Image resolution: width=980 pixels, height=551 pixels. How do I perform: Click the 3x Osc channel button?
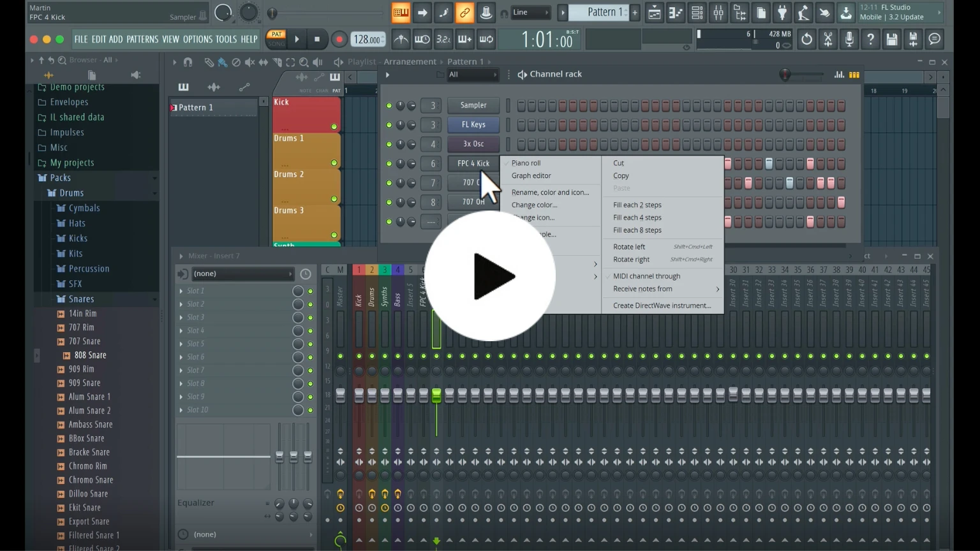[x=473, y=144]
